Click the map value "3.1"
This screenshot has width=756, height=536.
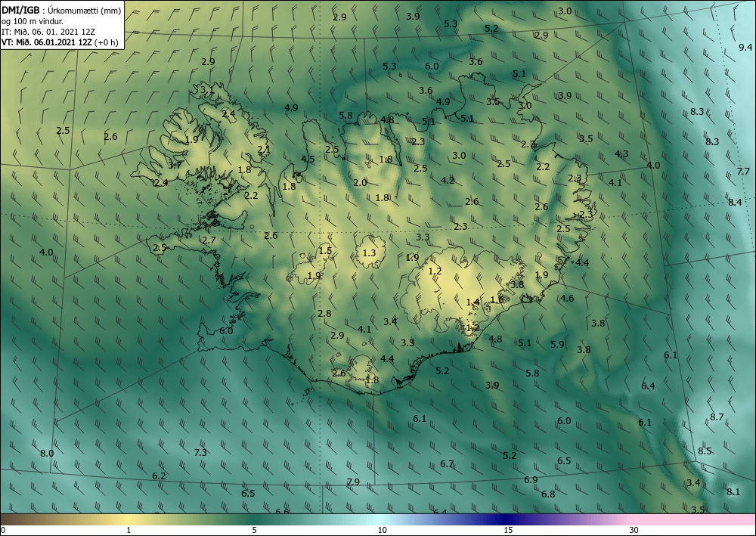click(207, 90)
